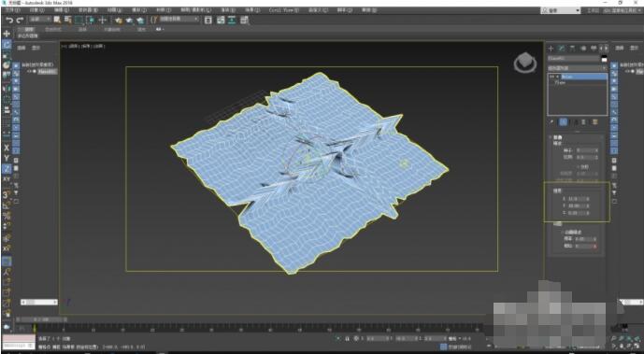Open the viewport shading label menu

98,47
